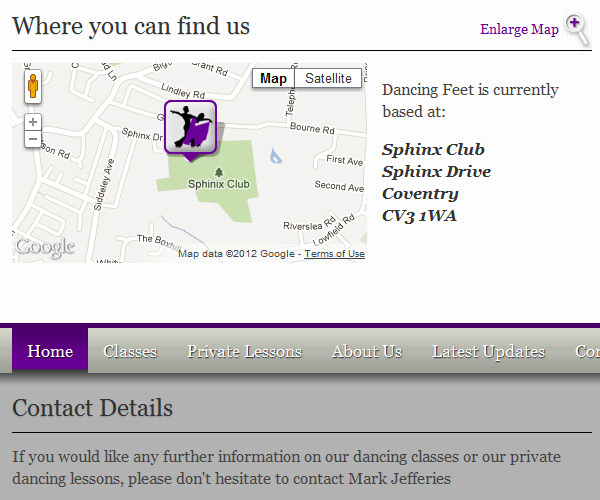
Task: Click the blue pond marker on map
Action: [276, 155]
